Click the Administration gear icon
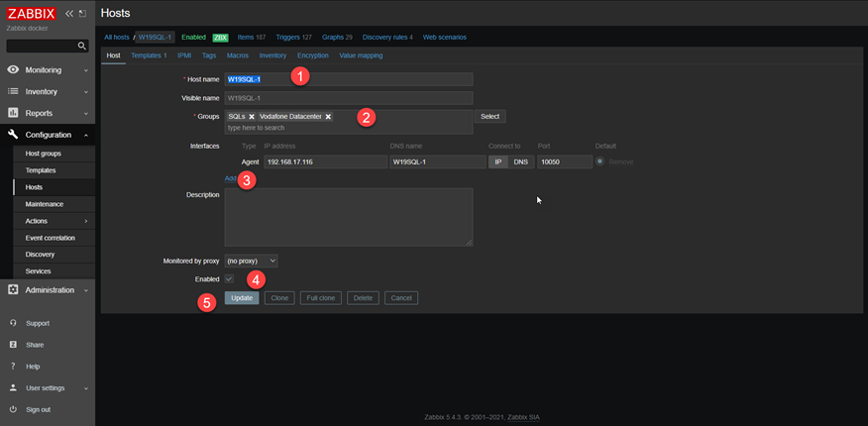This screenshot has width=868, height=426. click(x=13, y=290)
